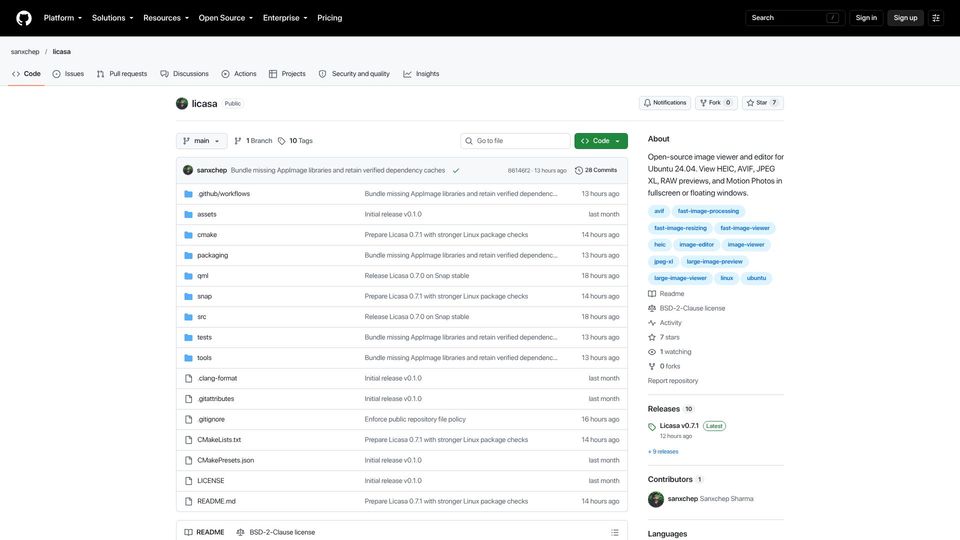
Task: Select the ubuntu topic tag
Action: [x=756, y=278]
